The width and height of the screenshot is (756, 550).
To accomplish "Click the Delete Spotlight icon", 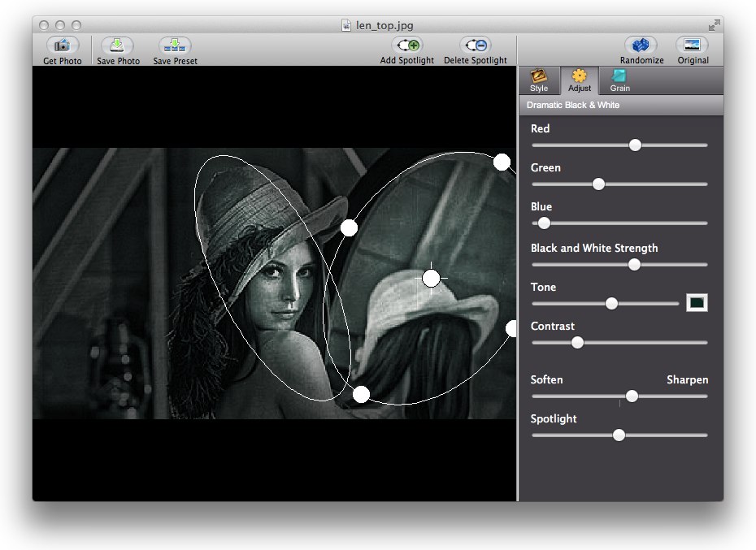I will (x=475, y=46).
